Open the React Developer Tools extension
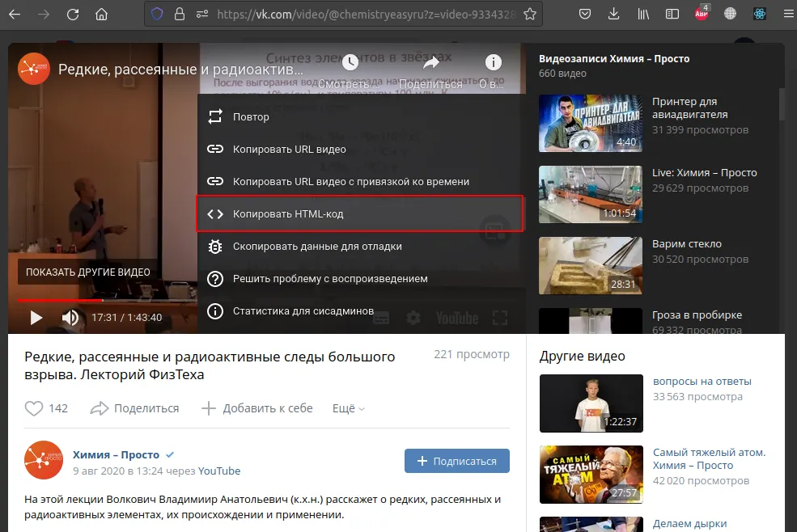The width and height of the screenshot is (797, 532). point(760,15)
